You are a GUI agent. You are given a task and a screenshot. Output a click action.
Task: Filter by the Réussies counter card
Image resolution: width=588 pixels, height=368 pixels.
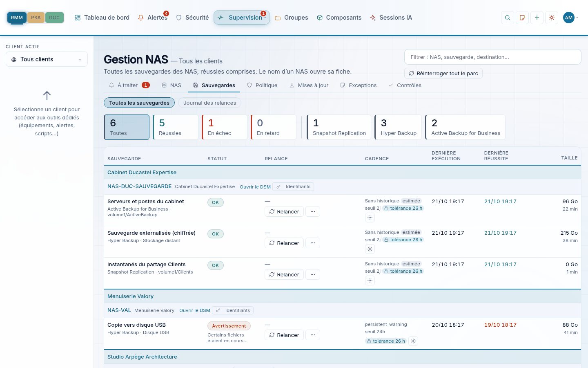click(x=176, y=127)
